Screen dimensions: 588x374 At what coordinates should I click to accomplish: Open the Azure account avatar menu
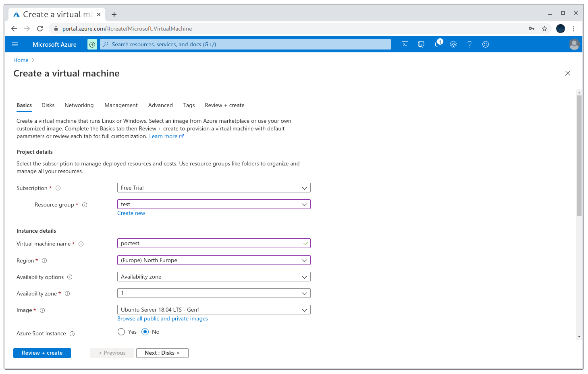[x=574, y=44]
